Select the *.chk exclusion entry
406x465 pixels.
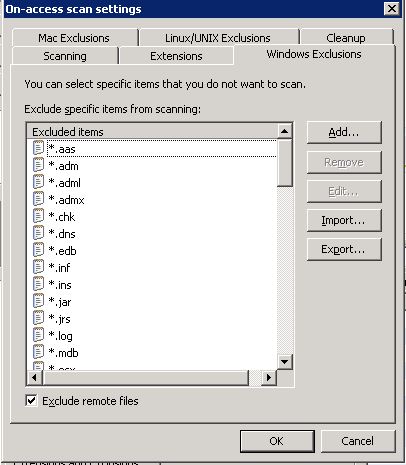pos(62,217)
